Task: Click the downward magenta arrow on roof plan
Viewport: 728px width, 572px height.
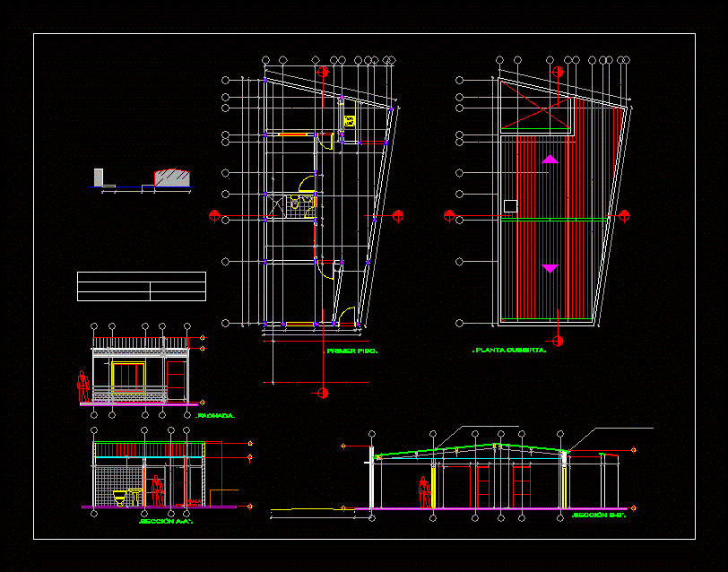Action: coord(550,268)
